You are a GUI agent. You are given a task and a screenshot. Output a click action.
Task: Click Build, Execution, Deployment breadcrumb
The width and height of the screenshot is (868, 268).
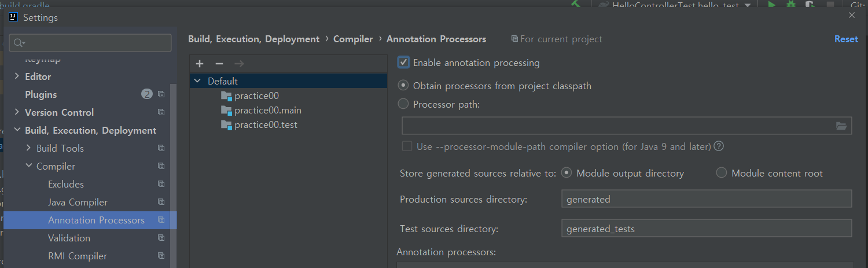253,39
